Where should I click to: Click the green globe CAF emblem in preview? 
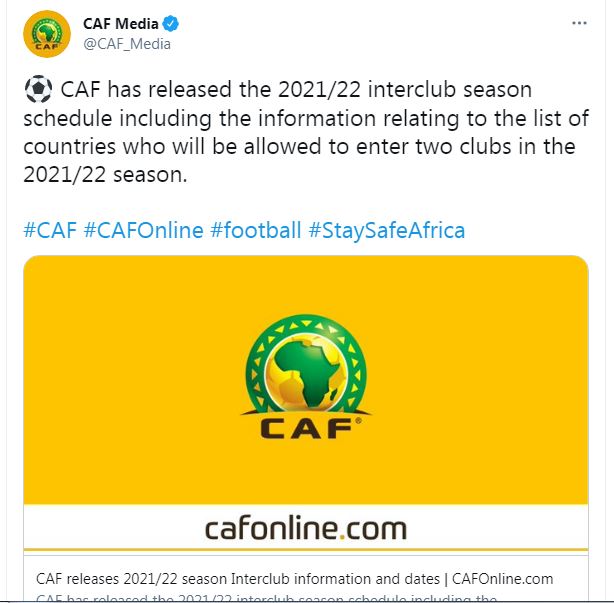[305, 365]
